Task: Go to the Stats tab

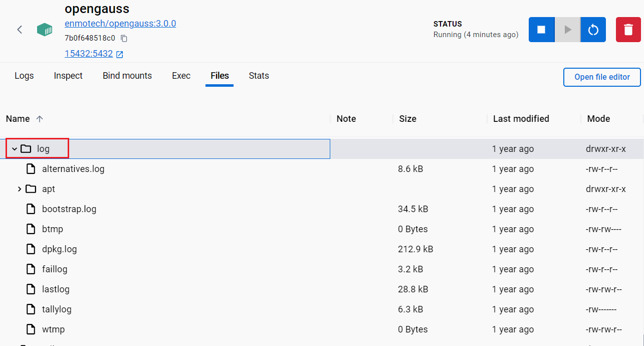Action: coord(259,76)
